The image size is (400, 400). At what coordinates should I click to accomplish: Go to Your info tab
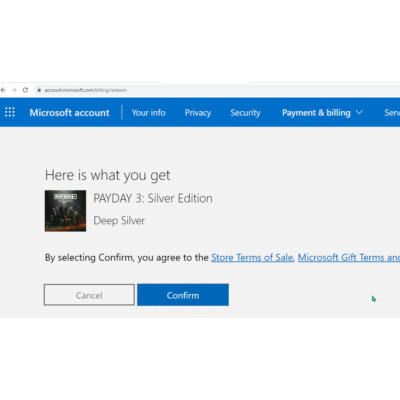[x=148, y=113]
